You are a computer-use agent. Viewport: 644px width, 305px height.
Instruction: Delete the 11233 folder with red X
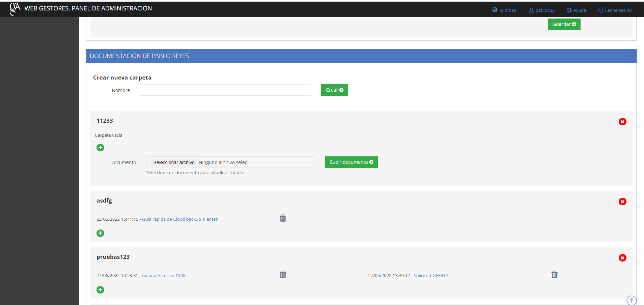pyautogui.click(x=622, y=122)
